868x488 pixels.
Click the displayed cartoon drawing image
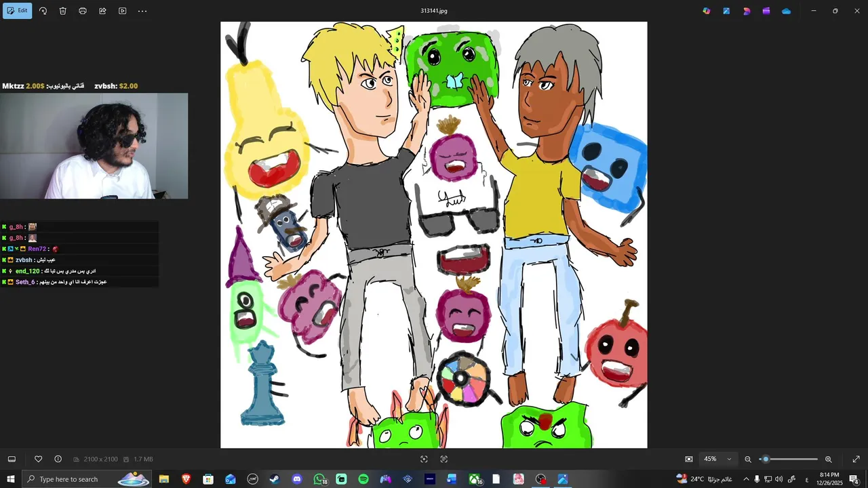434,235
